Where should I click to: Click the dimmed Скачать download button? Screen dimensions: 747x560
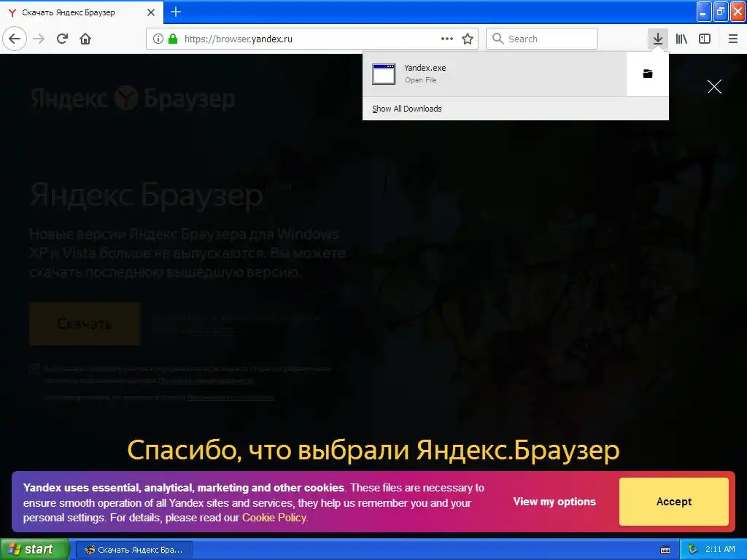(x=85, y=324)
